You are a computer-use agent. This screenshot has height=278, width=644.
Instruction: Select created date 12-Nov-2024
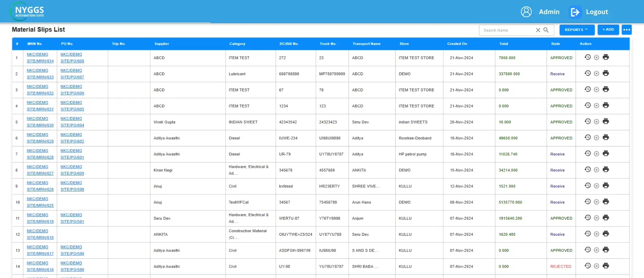[461, 186]
